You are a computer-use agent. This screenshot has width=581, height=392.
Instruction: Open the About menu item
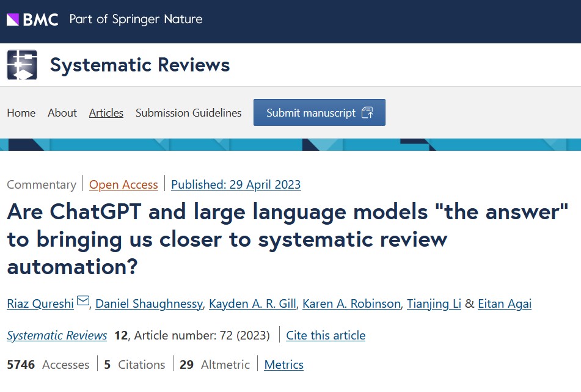coord(62,112)
